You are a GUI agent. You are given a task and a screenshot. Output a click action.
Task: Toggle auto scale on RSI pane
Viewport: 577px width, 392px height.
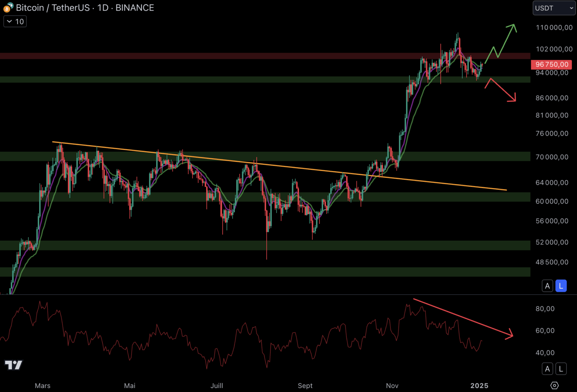547,369
